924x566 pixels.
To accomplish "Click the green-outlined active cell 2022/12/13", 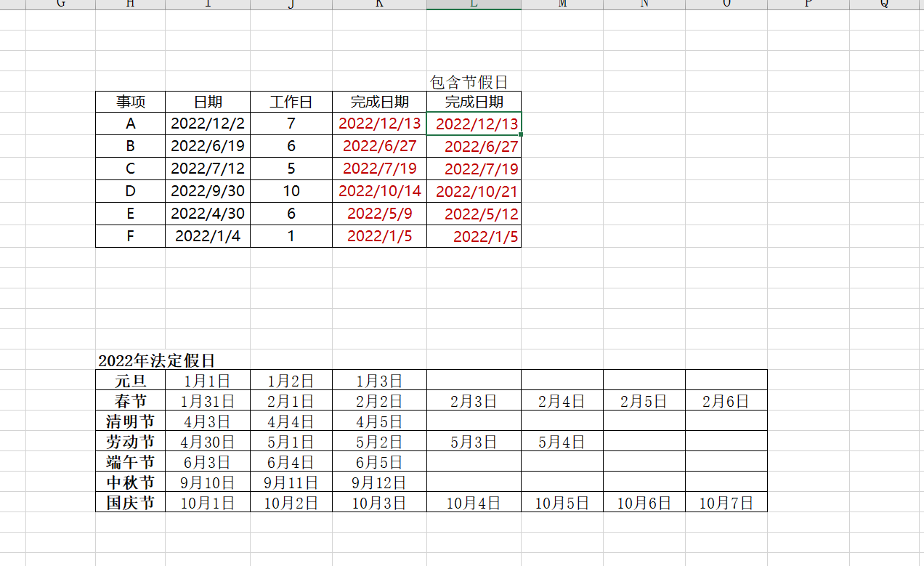I will [x=474, y=124].
